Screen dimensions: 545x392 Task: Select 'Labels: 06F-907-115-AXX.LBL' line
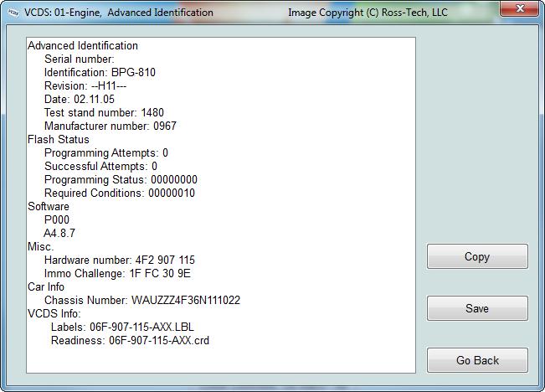click(x=122, y=327)
